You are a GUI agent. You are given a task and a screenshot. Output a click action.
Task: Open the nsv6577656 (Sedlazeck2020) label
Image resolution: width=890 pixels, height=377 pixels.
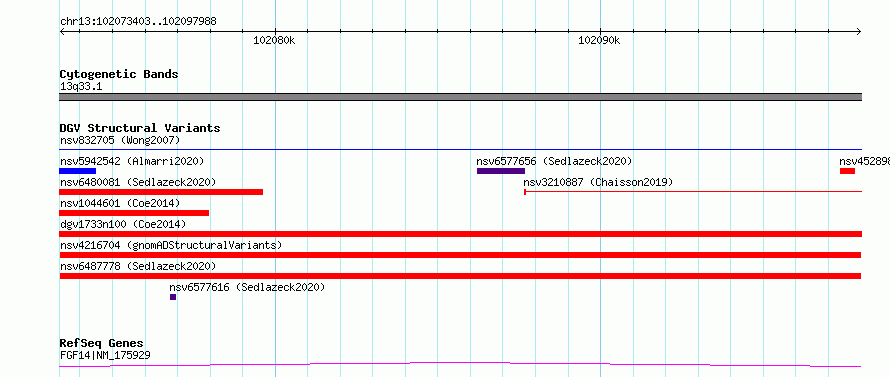click(x=554, y=161)
